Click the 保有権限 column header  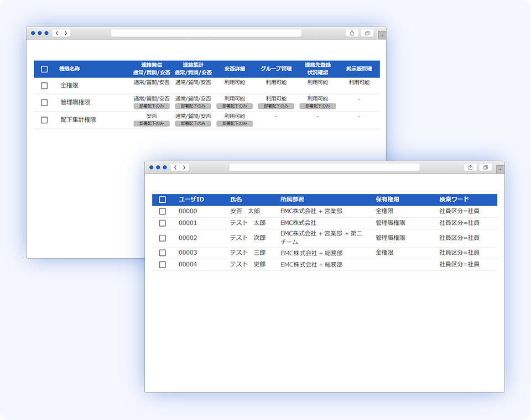(387, 200)
